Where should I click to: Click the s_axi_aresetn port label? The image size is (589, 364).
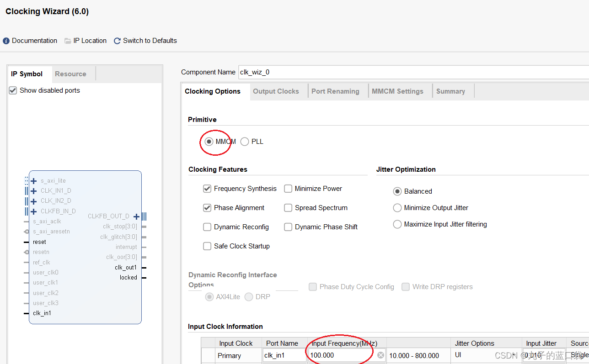click(x=51, y=232)
